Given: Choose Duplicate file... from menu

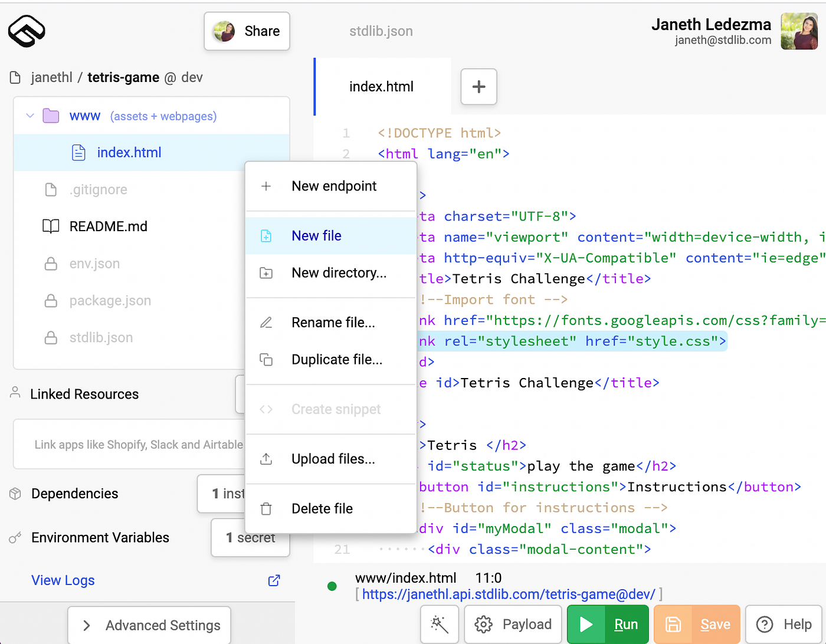Looking at the screenshot, I should click(x=331, y=360).
